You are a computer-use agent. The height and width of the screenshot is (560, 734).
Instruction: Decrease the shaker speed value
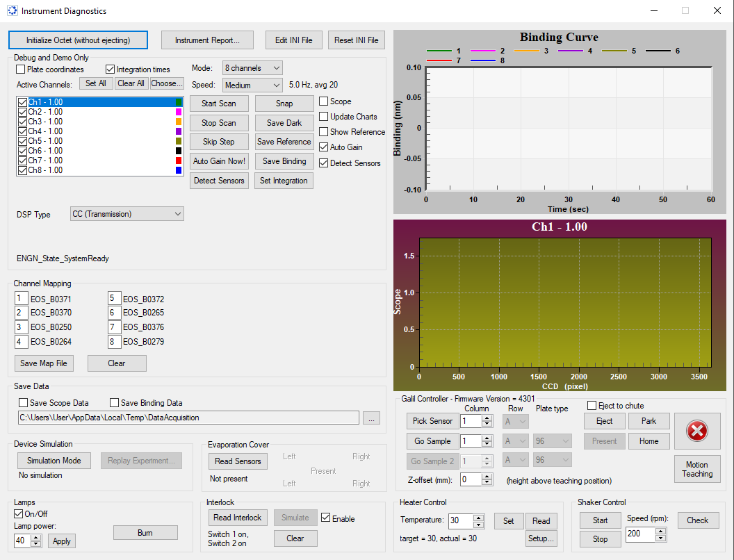(x=660, y=538)
